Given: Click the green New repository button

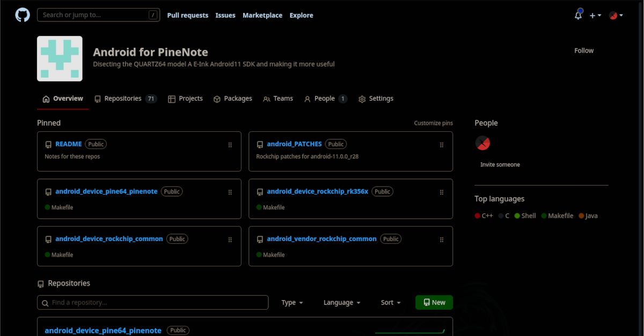Looking at the screenshot, I should coord(434,303).
